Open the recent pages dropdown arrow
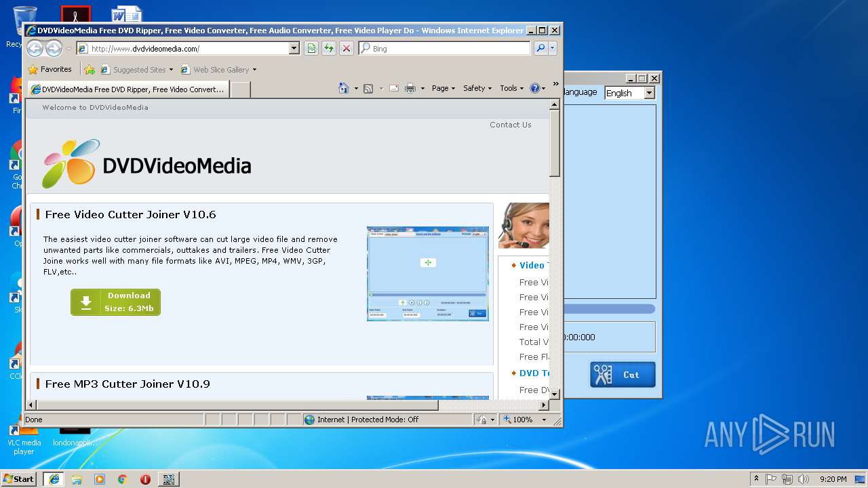The image size is (868, 488). 68,49
